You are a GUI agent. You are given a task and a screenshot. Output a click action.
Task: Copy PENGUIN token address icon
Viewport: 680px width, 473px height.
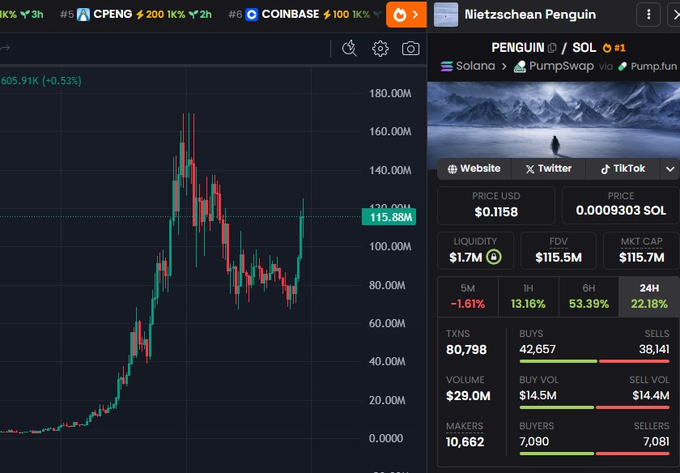pyautogui.click(x=552, y=48)
